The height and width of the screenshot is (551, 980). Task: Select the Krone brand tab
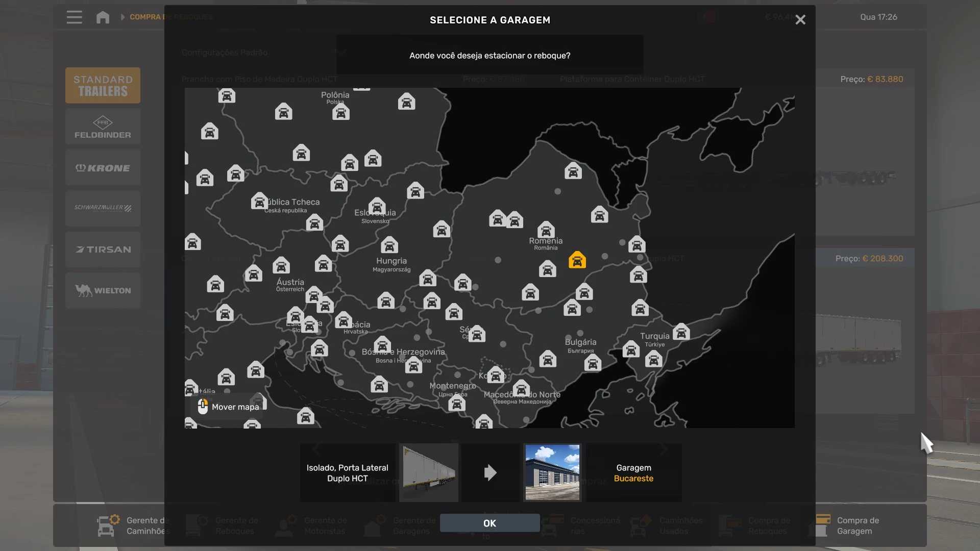tap(103, 168)
